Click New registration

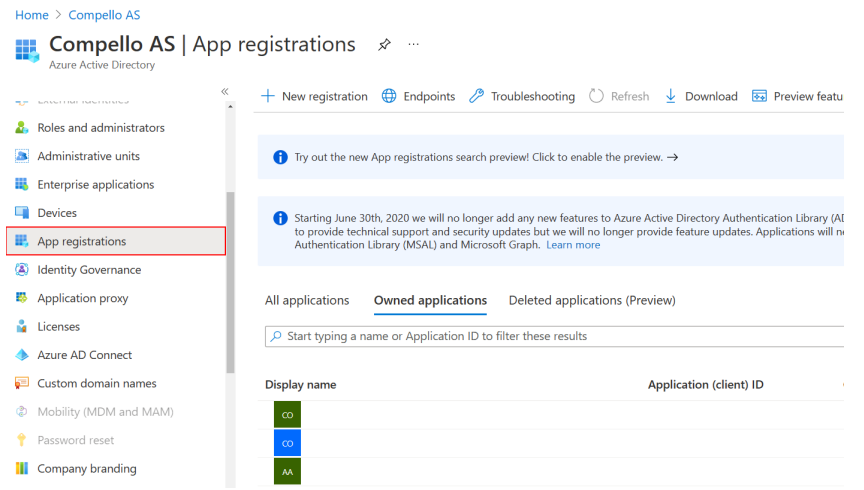pyautogui.click(x=314, y=96)
